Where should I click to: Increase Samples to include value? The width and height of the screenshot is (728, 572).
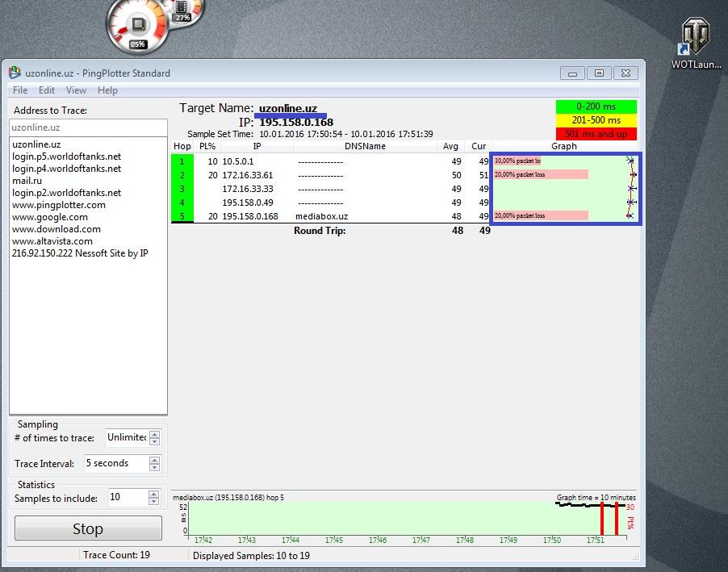pos(153,494)
